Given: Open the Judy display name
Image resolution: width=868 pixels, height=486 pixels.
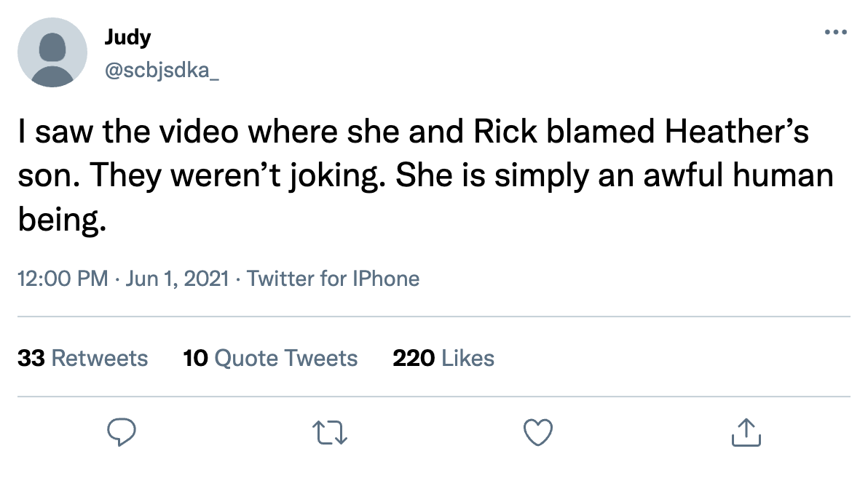Looking at the screenshot, I should tap(127, 36).
